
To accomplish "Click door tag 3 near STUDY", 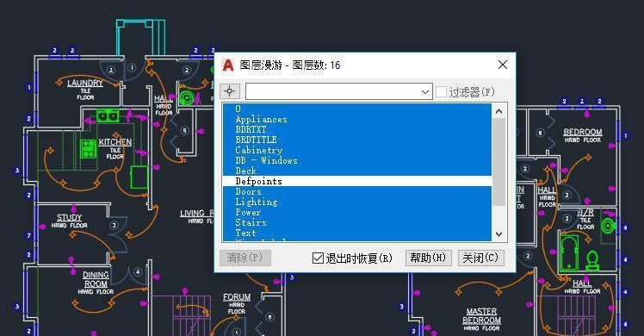I will click(115, 225).
